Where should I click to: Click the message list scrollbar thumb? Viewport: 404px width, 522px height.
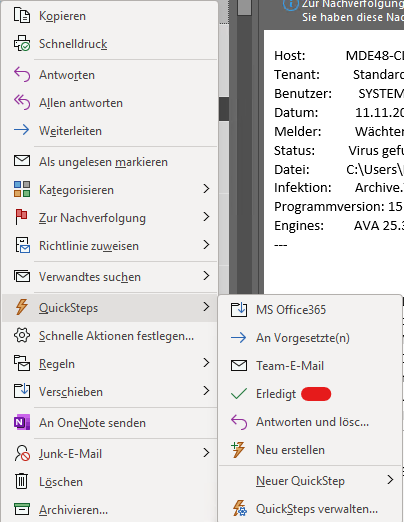click(244, 7)
